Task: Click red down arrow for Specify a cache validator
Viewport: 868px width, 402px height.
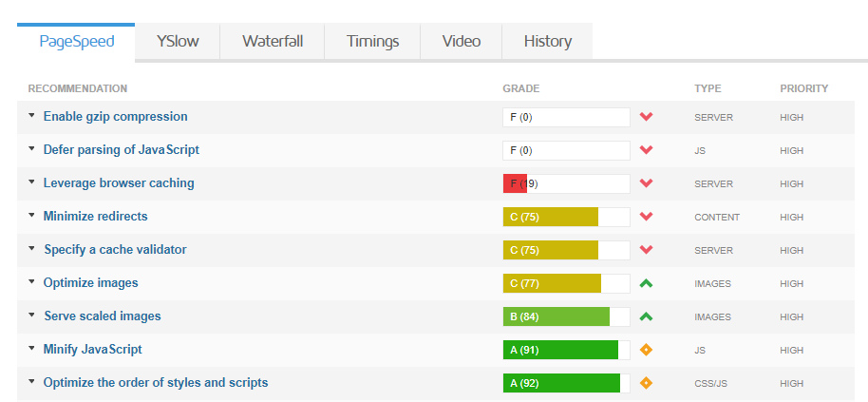Action: click(x=646, y=250)
